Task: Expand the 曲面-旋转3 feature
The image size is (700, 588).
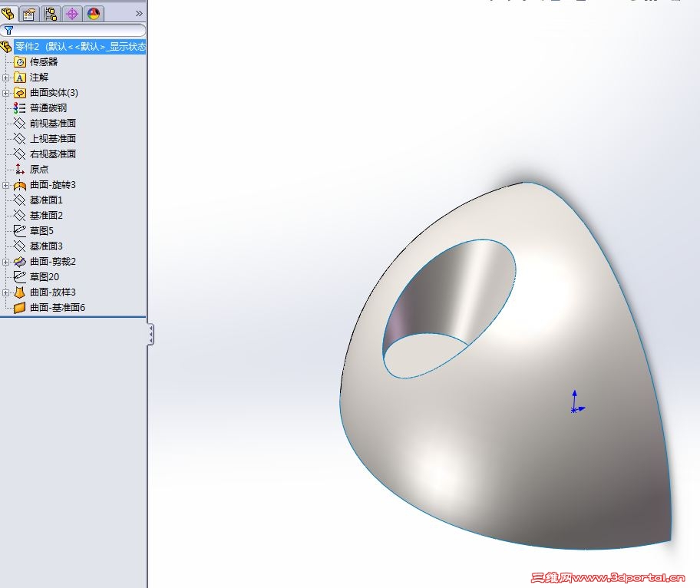Action: coord(5,185)
